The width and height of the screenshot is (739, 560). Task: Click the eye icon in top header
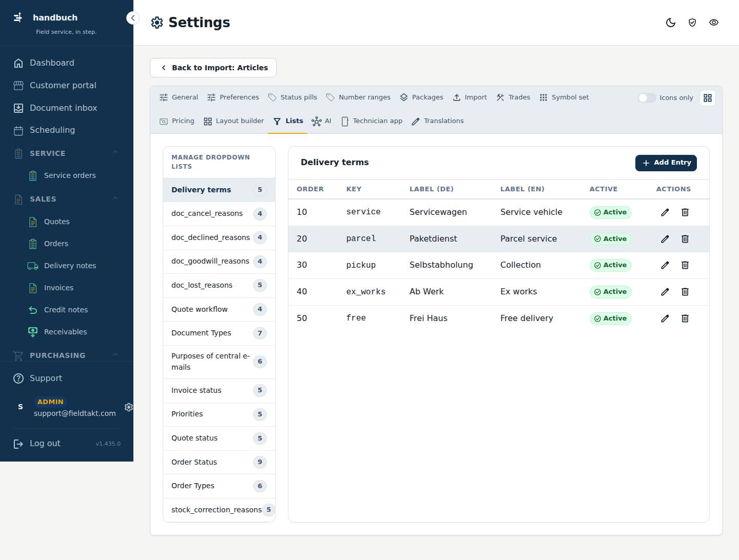(714, 23)
